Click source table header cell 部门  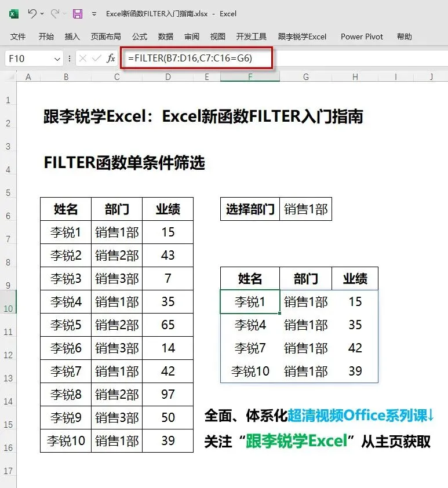coord(116,209)
